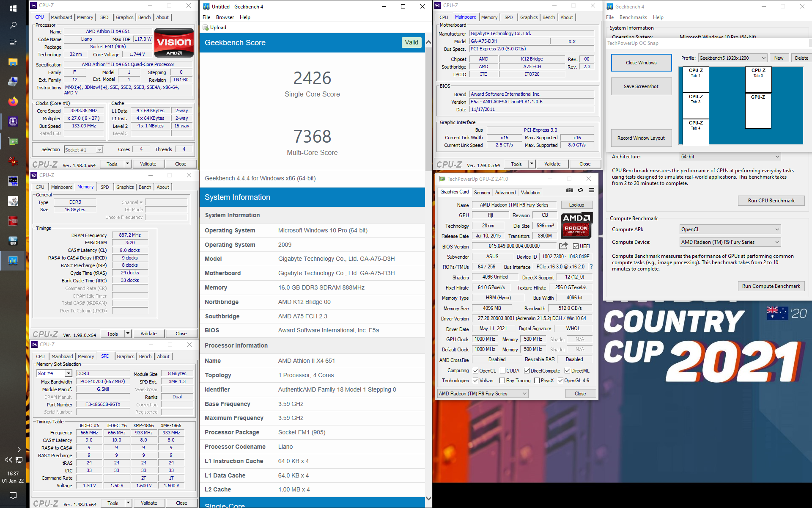
Task: Click the AMD Vision logo in CPU-Z
Action: [x=174, y=43]
